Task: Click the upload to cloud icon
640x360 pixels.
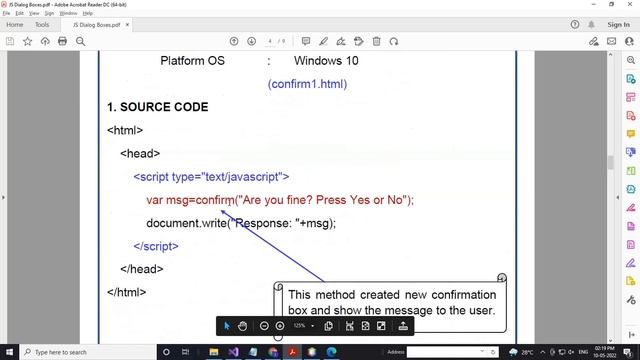Action: tap(45, 41)
